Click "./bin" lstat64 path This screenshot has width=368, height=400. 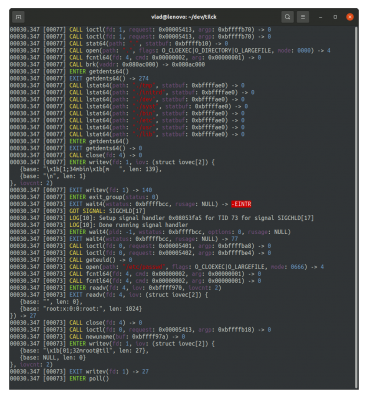coord(143,113)
